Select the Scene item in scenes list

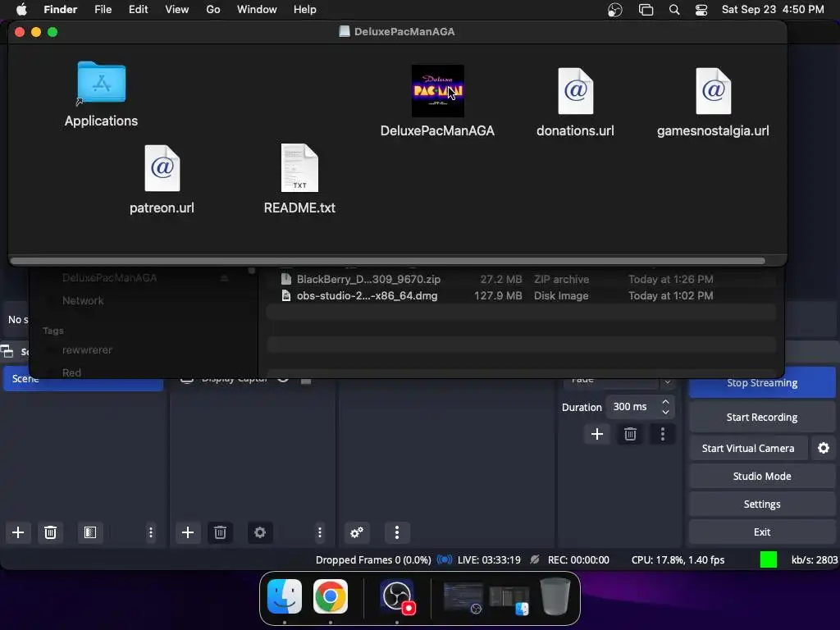point(83,380)
